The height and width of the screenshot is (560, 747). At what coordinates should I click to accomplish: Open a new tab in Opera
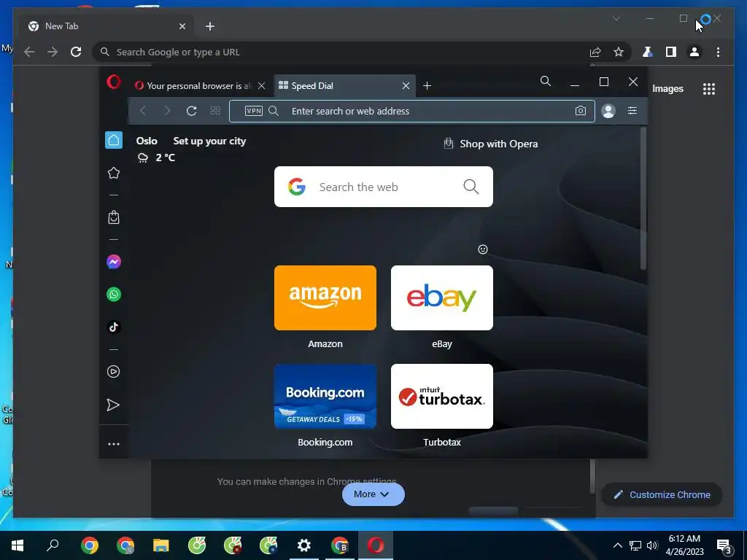click(x=427, y=86)
